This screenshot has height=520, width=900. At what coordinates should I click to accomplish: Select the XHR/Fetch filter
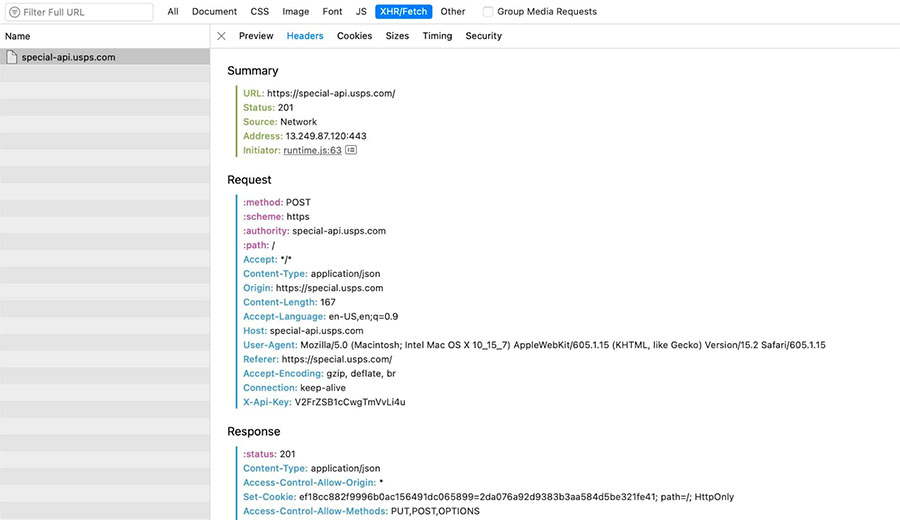click(404, 11)
